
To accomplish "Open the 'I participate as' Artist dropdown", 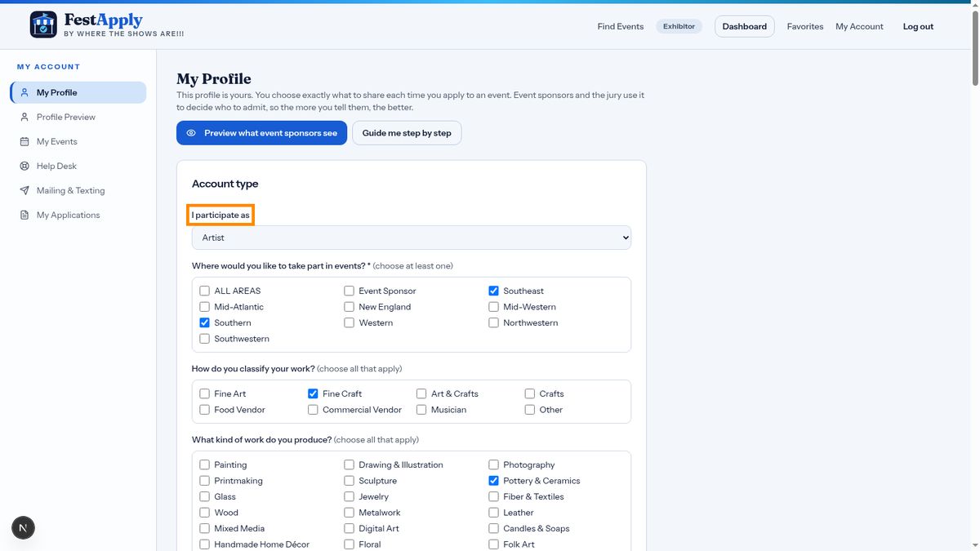I will pyautogui.click(x=412, y=238).
